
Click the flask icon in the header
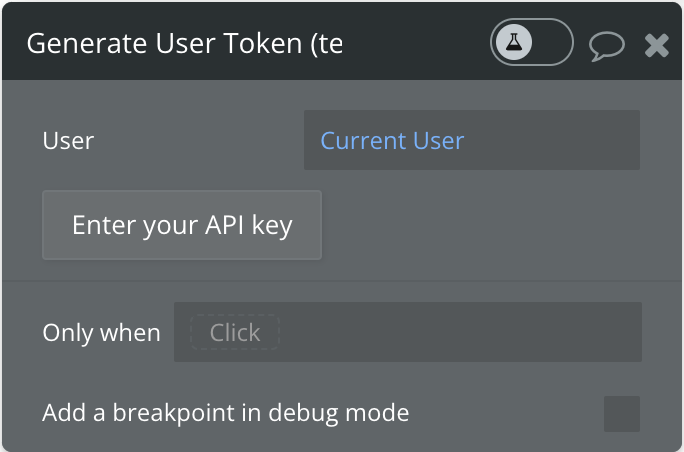pyautogui.click(x=514, y=42)
